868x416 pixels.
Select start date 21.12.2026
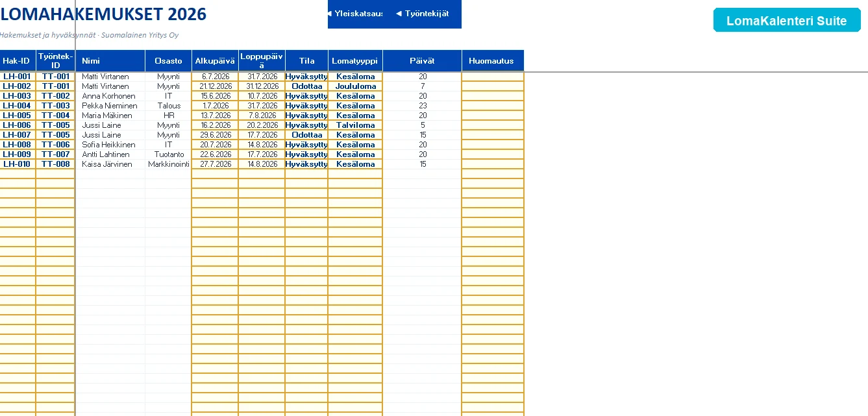click(215, 86)
